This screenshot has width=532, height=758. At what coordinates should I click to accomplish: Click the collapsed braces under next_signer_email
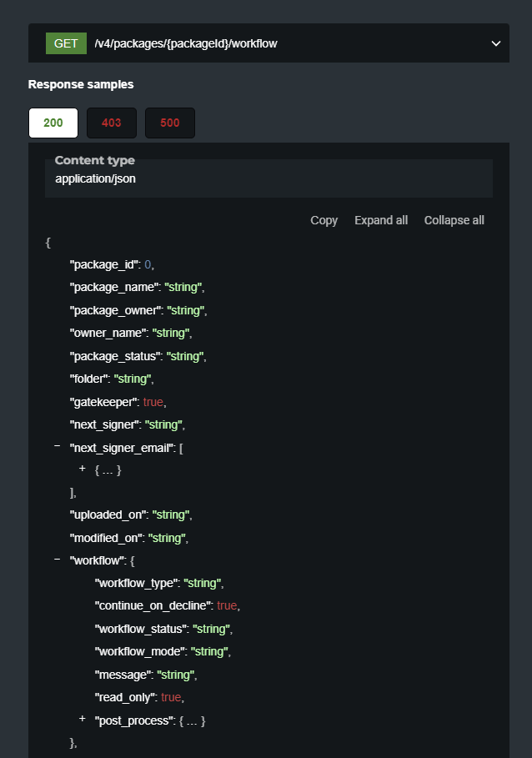pyautogui.click(x=108, y=470)
